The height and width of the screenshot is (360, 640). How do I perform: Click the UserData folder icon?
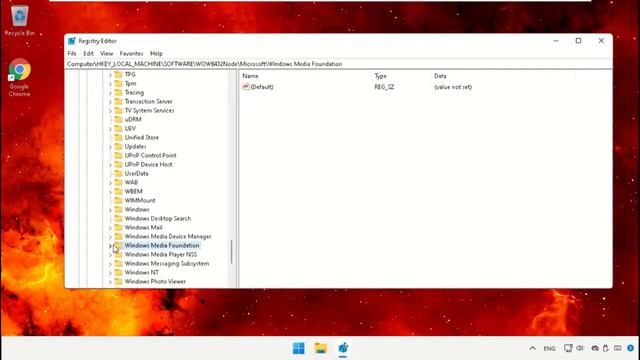(x=118, y=173)
